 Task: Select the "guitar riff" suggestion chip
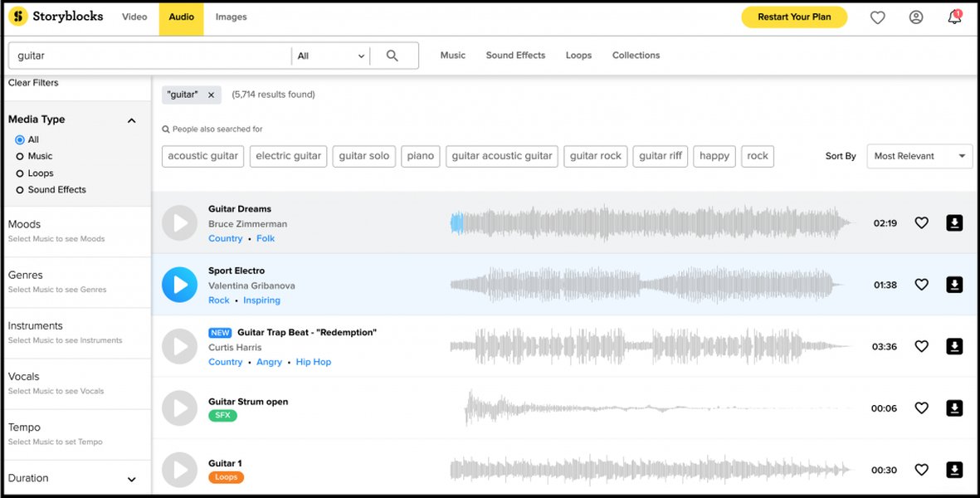(660, 156)
